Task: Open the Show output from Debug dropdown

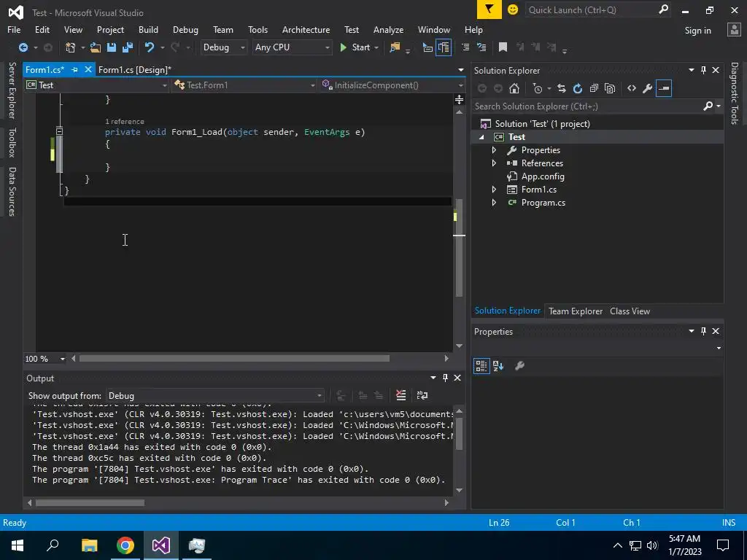Action: [215, 396]
